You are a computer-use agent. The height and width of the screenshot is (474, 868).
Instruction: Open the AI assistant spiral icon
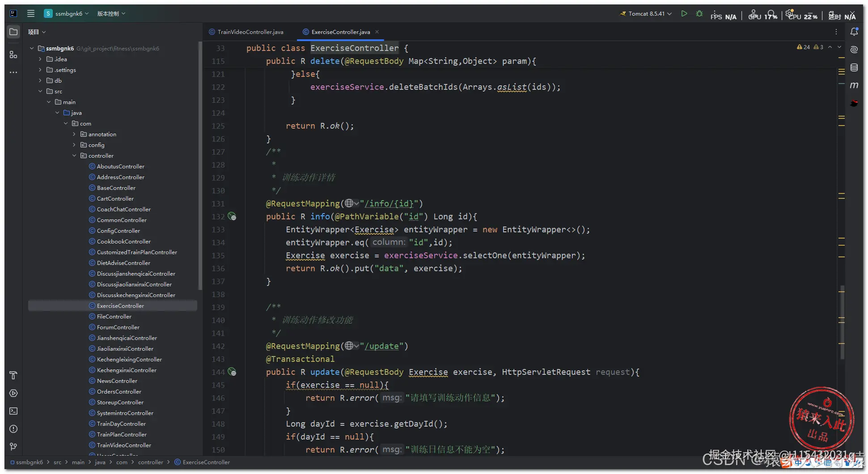[x=854, y=50]
